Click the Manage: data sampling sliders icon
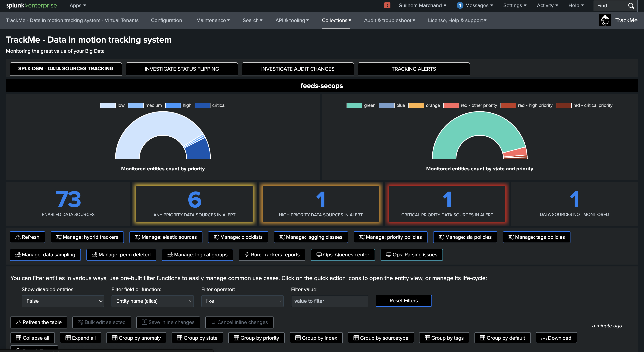644x352 pixels. 18,254
